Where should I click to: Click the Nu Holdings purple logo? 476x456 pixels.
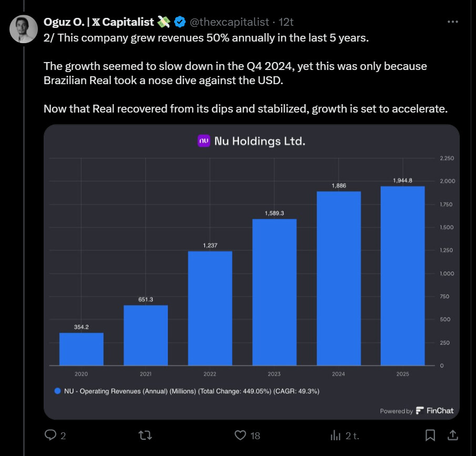tap(204, 141)
